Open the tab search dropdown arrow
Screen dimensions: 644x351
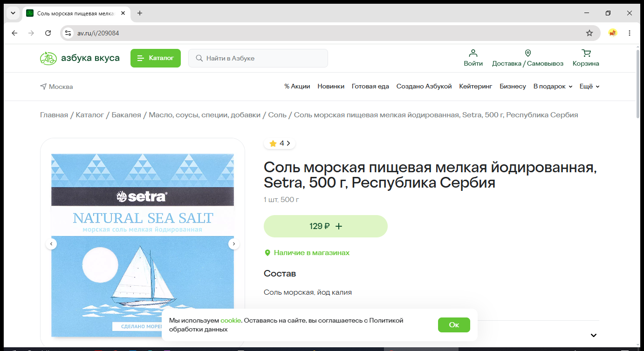[13, 13]
